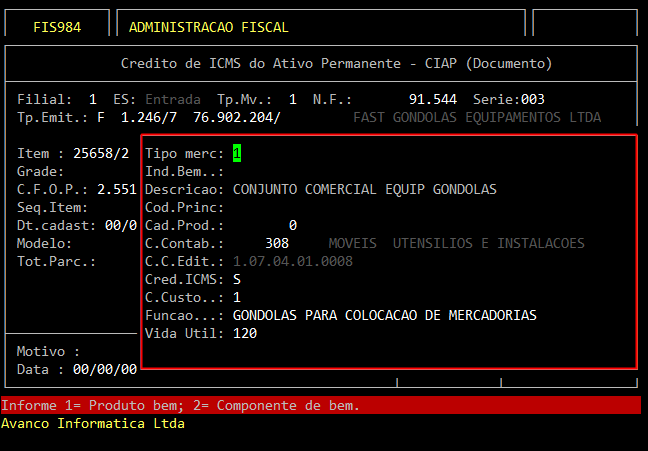The width and height of the screenshot is (648, 451).
Task: Click the Cad.Prod. value 0
Action: click(292, 225)
